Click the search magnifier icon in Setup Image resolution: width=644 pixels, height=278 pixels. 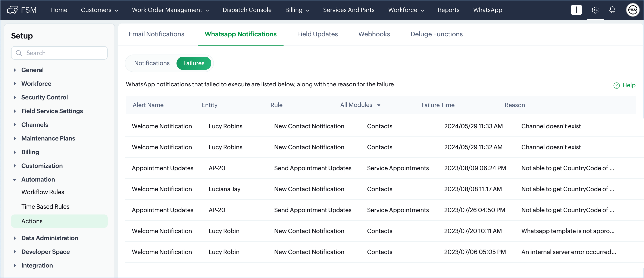[19, 53]
